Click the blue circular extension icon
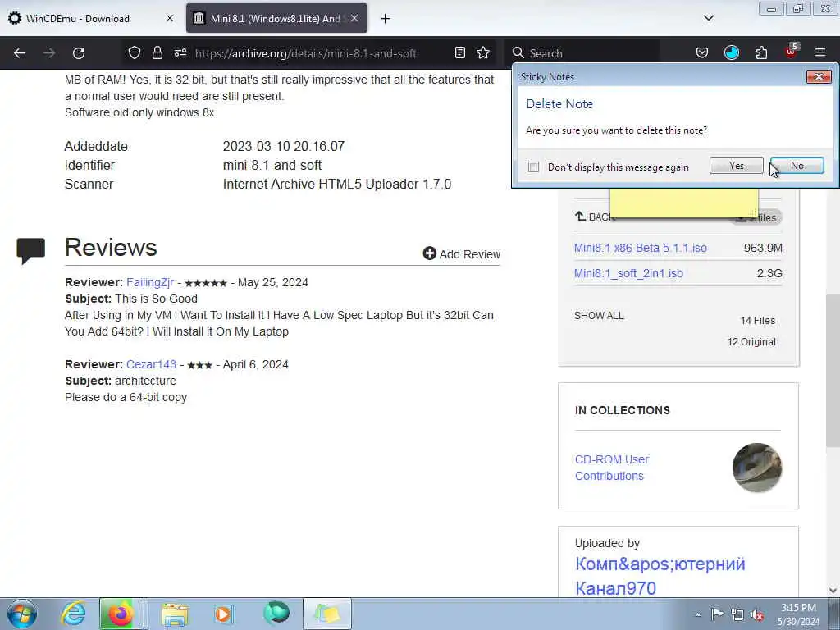 pyautogui.click(x=731, y=52)
